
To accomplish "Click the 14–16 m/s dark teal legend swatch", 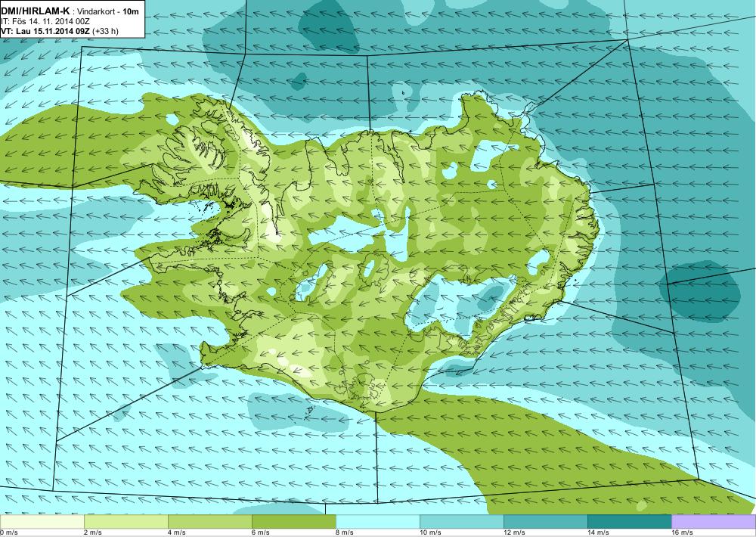I will pyautogui.click(x=629, y=522).
